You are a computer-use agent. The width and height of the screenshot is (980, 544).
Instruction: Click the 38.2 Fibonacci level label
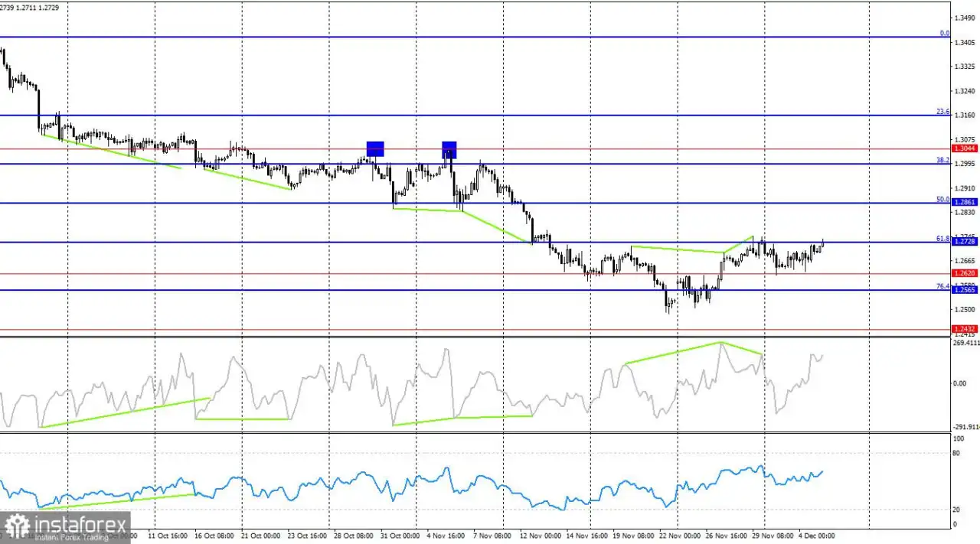[x=943, y=160]
